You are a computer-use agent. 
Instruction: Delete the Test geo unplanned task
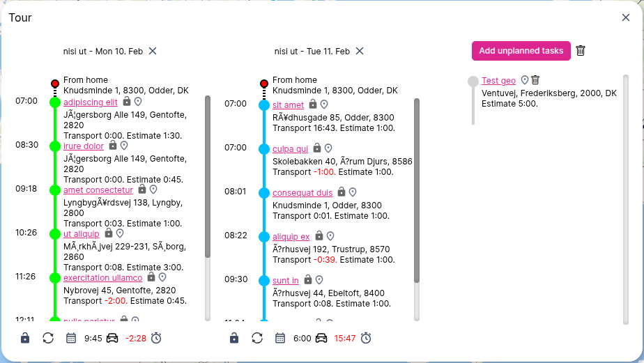(535, 80)
